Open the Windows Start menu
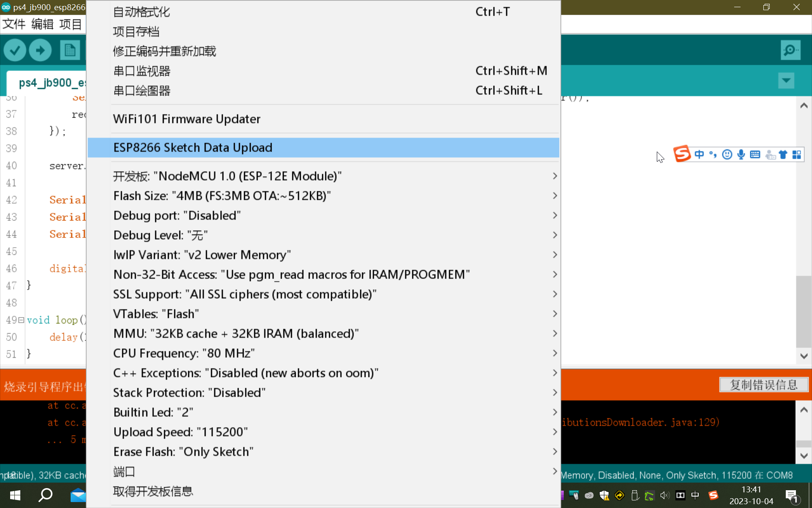The height and width of the screenshot is (508, 812). click(x=15, y=495)
